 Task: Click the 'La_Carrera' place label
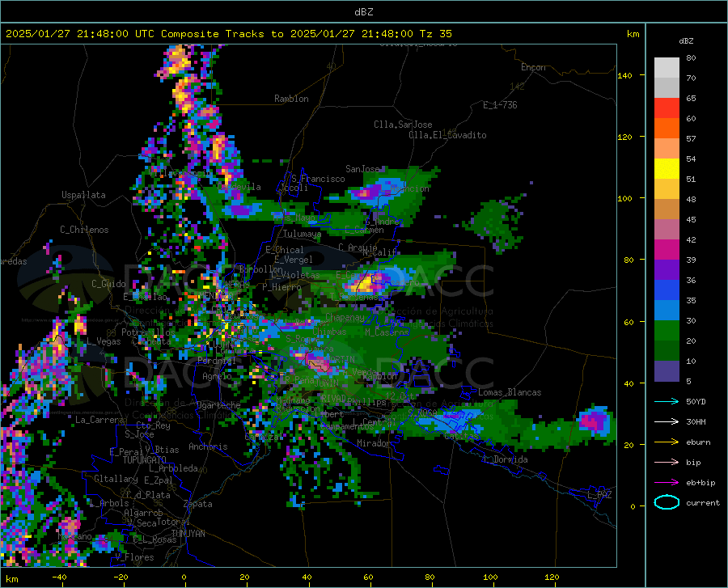(x=99, y=420)
